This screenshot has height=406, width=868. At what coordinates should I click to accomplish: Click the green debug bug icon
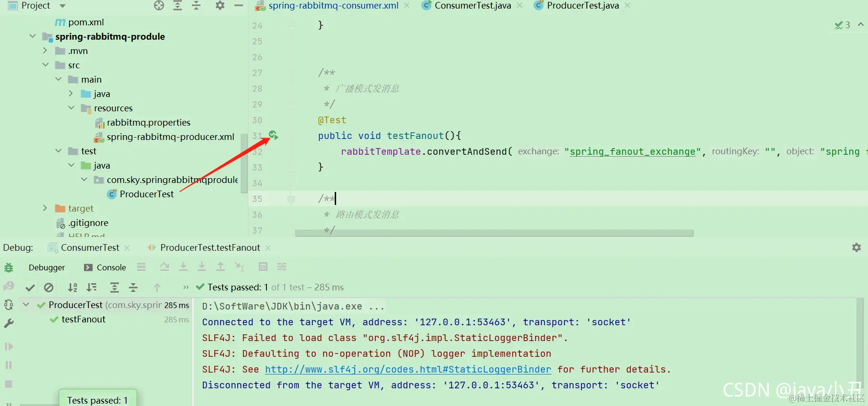tap(9, 267)
